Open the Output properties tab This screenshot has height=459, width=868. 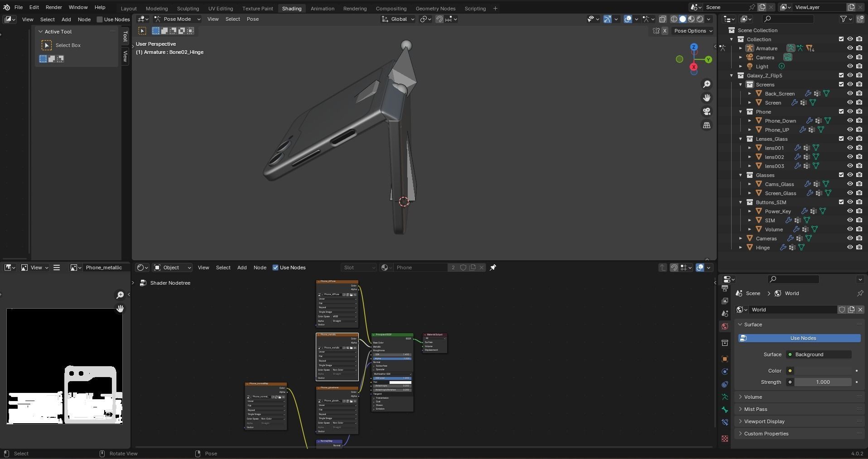pyautogui.click(x=725, y=288)
